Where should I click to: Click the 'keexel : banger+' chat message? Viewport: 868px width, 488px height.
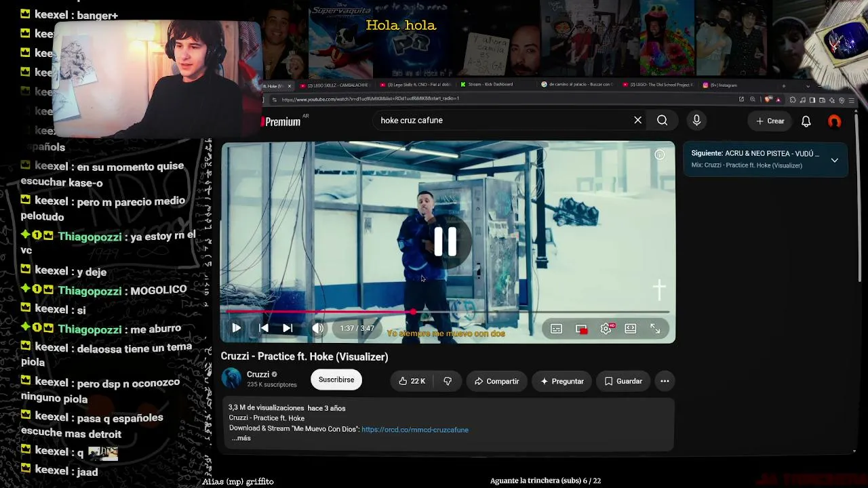pyautogui.click(x=68, y=15)
